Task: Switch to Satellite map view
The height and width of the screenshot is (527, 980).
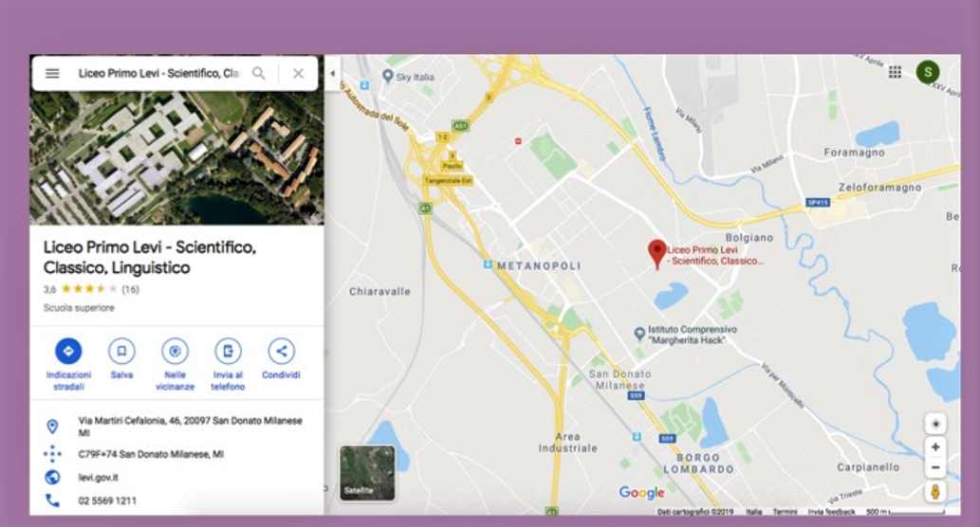Action: coord(367,473)
